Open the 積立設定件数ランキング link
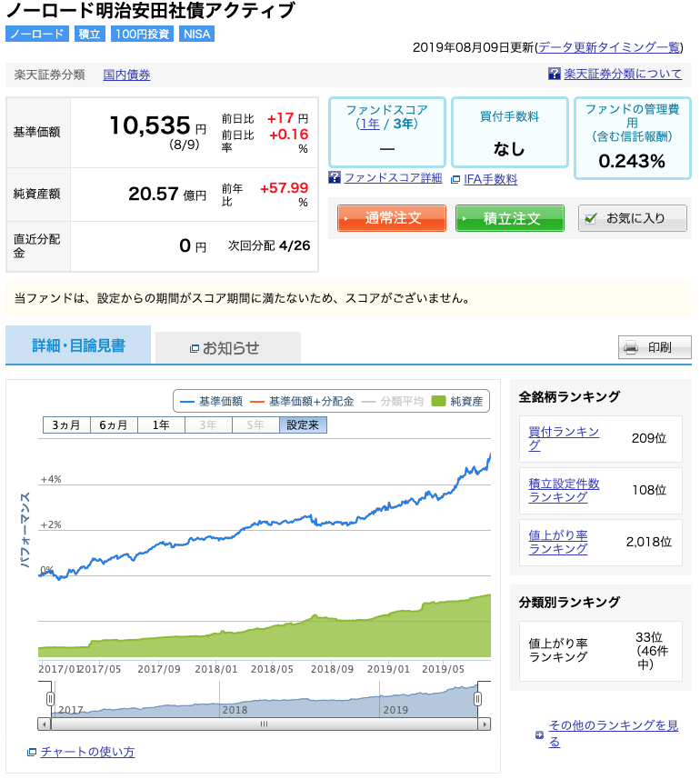 click(564, 490)
